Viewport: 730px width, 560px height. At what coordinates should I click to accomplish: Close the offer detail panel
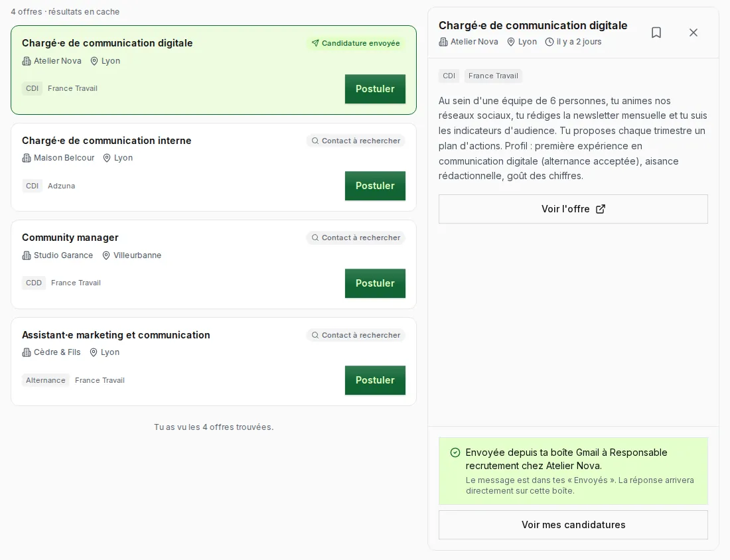coord(694,33)
